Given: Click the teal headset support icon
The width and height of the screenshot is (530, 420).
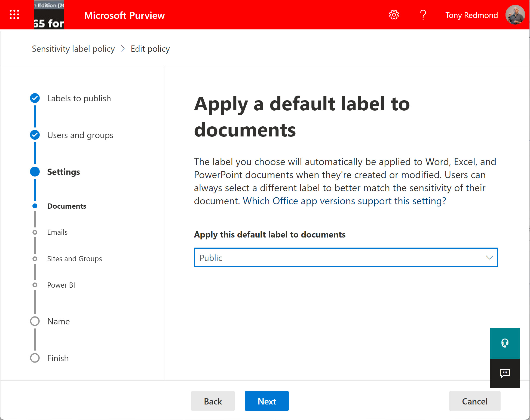Looking at the screenshot, I should tap(505, 343).
